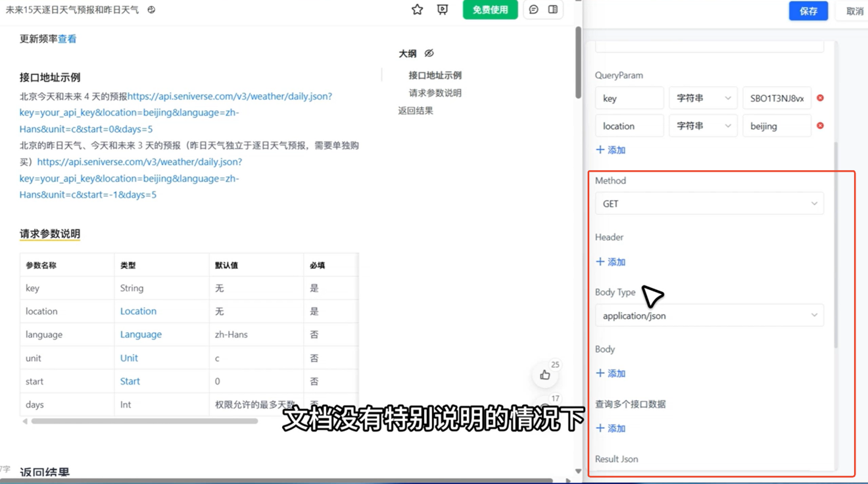Screen dimensions: 868x484
Task: Click the SBO1T3NJ8vx value field
Action: pyautogui.click(x=777, y=98)
